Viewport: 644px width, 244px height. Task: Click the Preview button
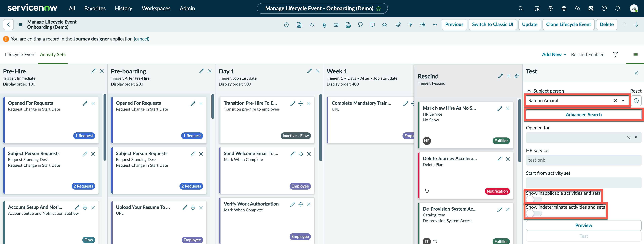[583, 226]
